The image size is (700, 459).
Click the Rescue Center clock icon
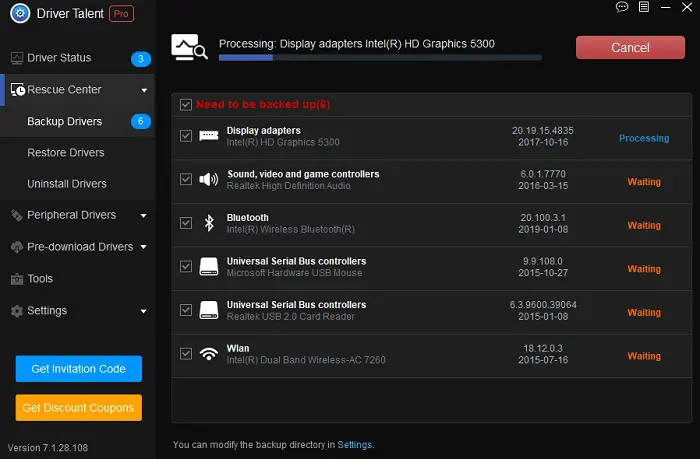point(18,90)
